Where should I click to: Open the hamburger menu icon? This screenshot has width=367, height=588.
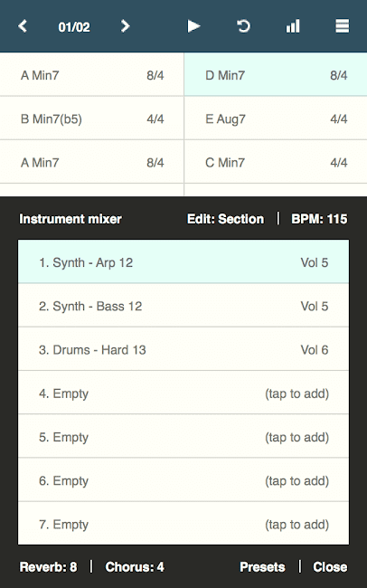coord(342,26)
